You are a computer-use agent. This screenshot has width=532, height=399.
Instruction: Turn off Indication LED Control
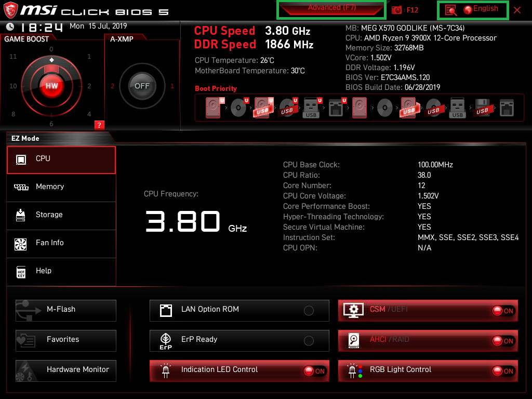pyautogui.click(x=239, y=371)
